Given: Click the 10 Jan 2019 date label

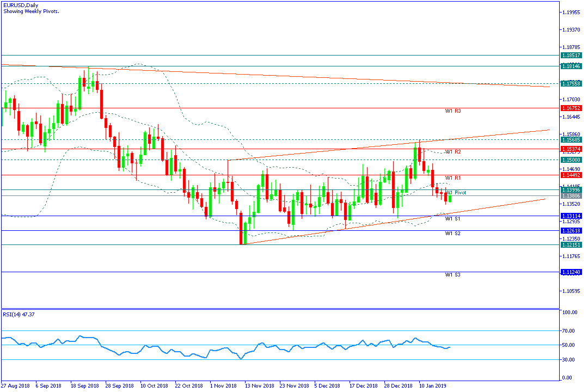Looking at the screenshot, I should coord(432,385).
